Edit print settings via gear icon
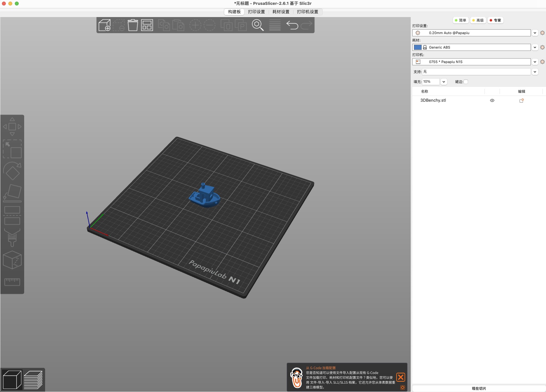The image size is (546, 392). 542,33
